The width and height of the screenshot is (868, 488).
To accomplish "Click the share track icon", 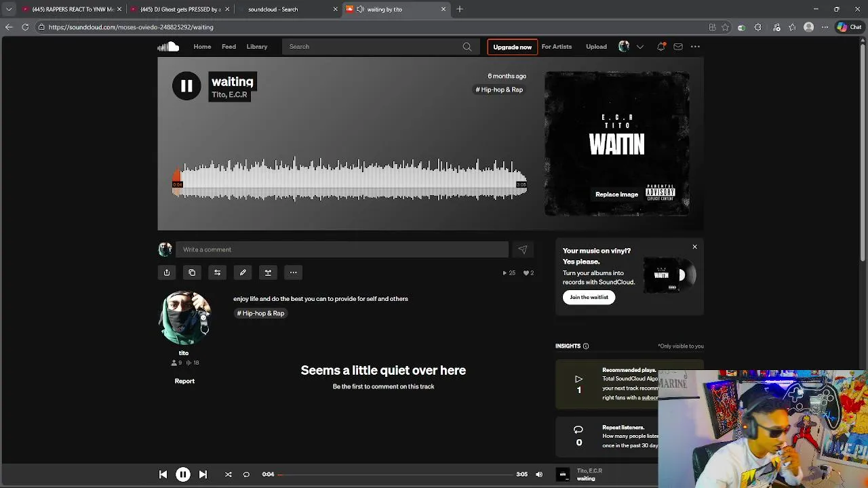I will point(167,272).
